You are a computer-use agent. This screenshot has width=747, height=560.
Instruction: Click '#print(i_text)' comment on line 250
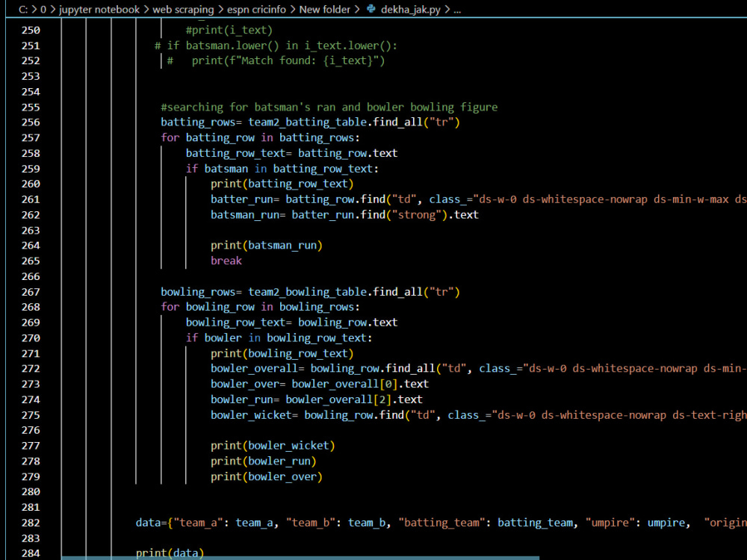coord(229,30)
